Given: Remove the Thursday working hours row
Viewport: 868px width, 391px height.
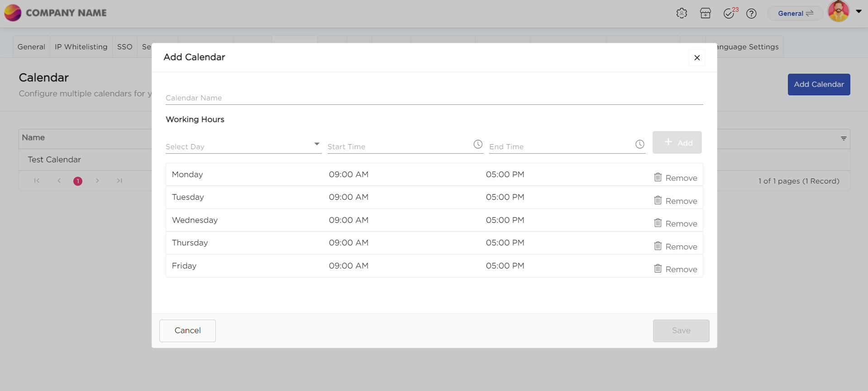Looking at the screenshot, I should coord(675,246).
